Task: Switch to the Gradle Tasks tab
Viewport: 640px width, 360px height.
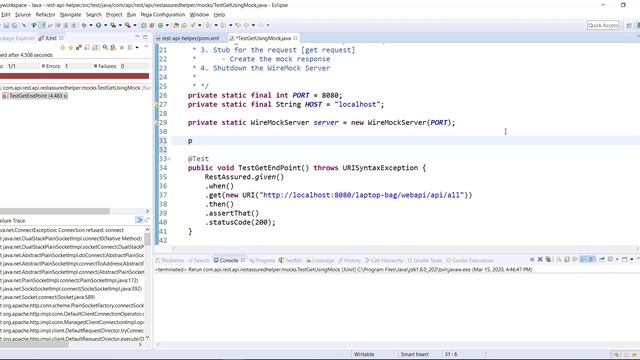Action: 425,260
